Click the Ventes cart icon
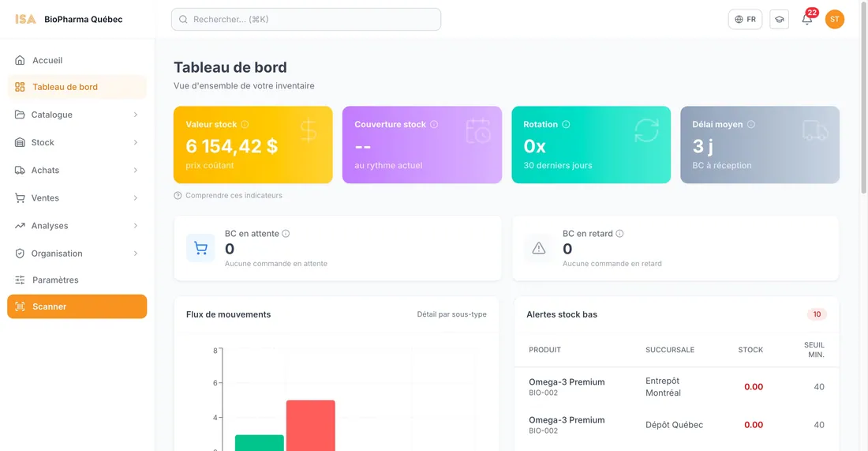Viewport: 868px width, 451px height. click(x=20, y=197)
